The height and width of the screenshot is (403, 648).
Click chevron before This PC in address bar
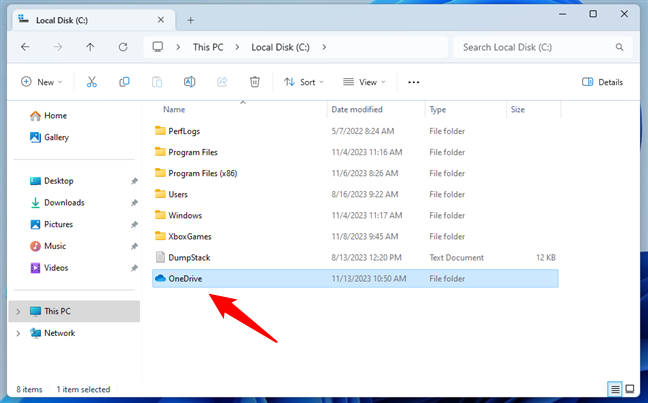click(x=178, y=47)
